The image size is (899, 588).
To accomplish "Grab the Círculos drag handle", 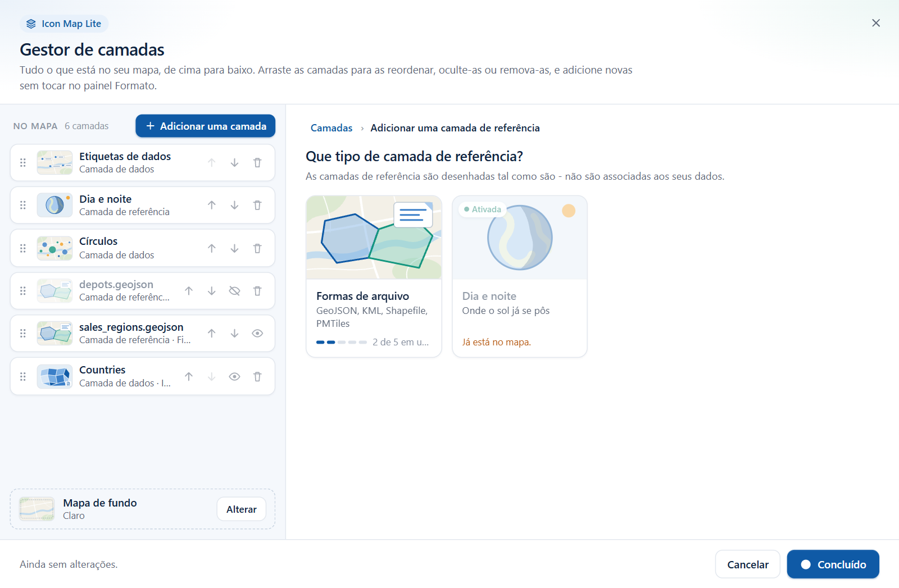I will tap(23, 248).
